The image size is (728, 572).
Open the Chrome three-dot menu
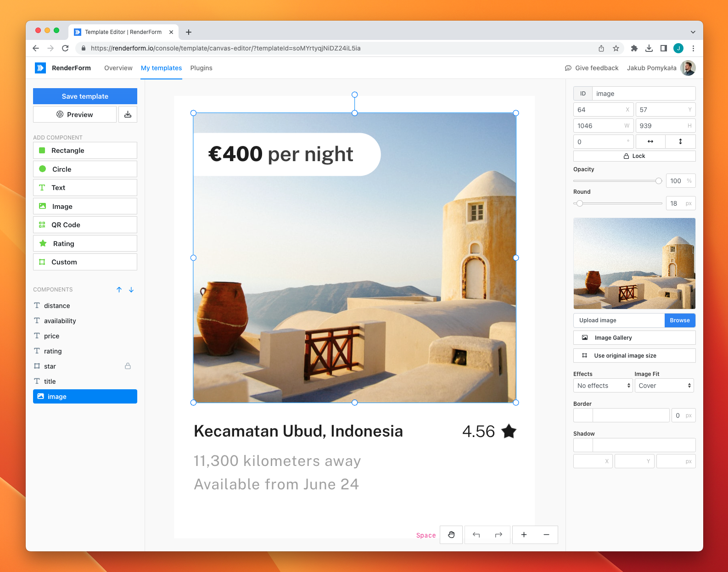pos(693,48)
